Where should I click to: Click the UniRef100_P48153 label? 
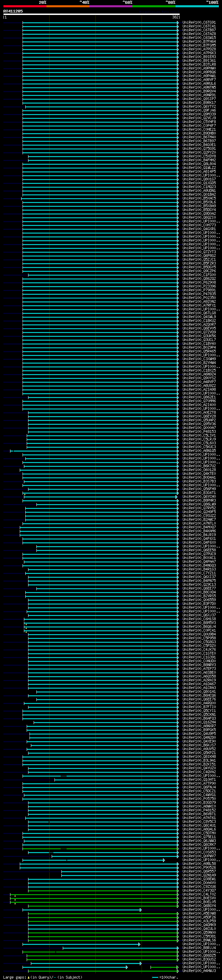[199, 431]
